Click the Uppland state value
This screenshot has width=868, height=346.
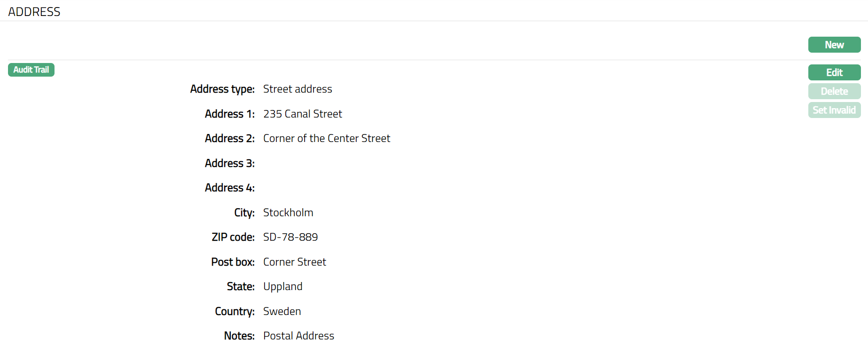coord(283,287)
